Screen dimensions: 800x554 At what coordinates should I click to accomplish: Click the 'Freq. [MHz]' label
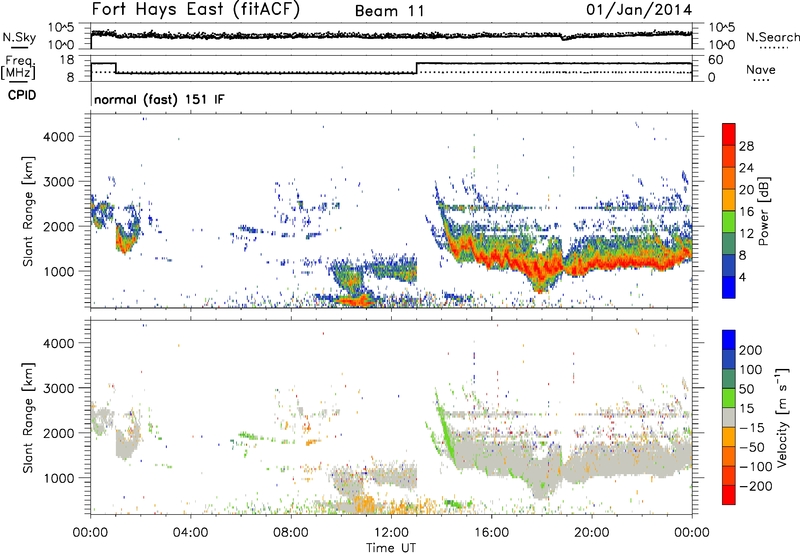19,68
